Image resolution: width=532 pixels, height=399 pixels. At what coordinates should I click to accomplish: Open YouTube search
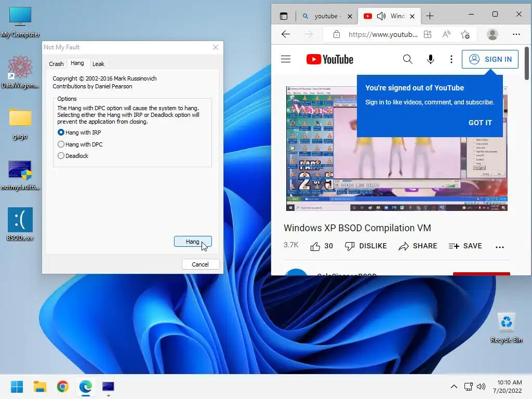pyautogui.click(x=407, y=59)
